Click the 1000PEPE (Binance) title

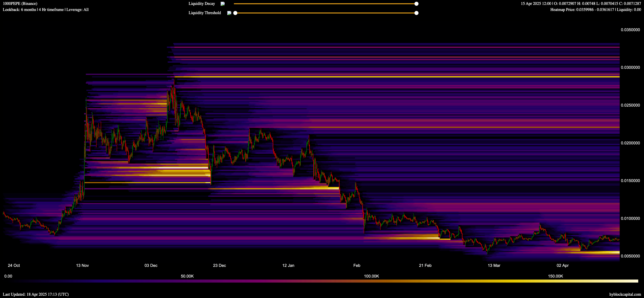point(20,4)
